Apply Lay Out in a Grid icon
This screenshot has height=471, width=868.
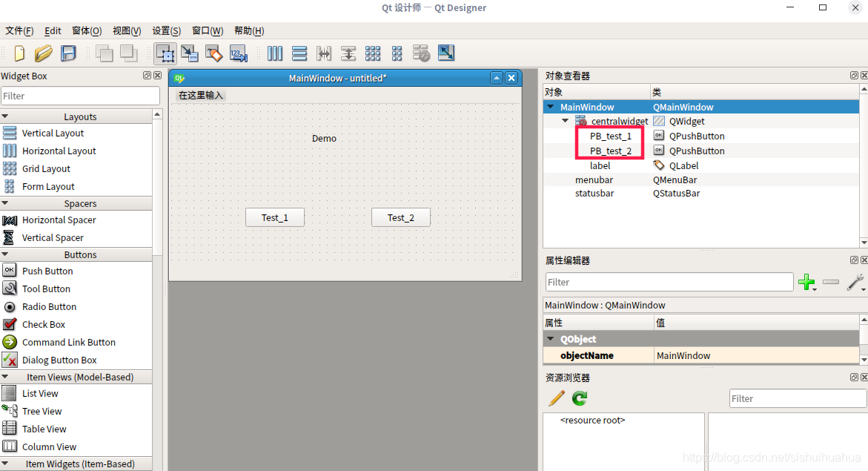click(373, 53)
